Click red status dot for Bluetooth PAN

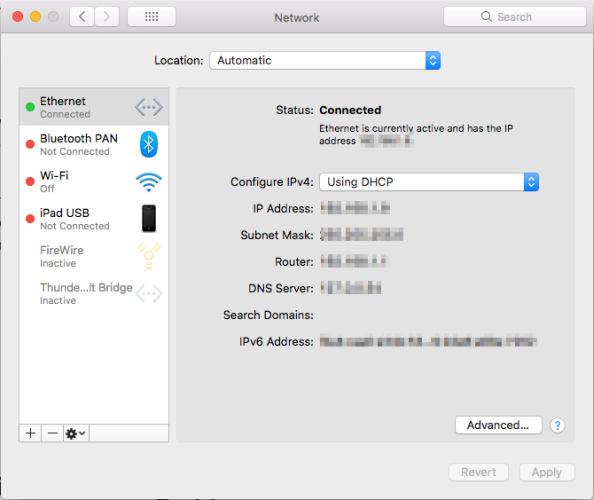pos(30,144)
